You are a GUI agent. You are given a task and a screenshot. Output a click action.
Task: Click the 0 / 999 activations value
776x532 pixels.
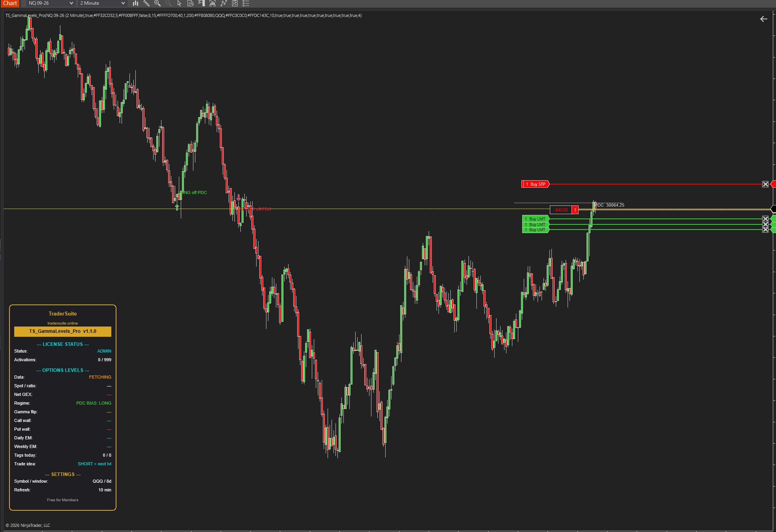click(105, 360)
